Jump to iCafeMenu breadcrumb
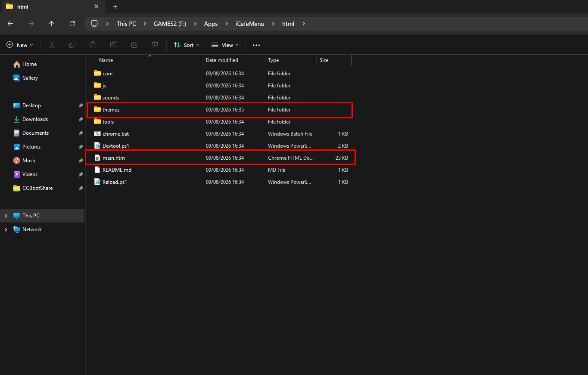 pos(250,24)
